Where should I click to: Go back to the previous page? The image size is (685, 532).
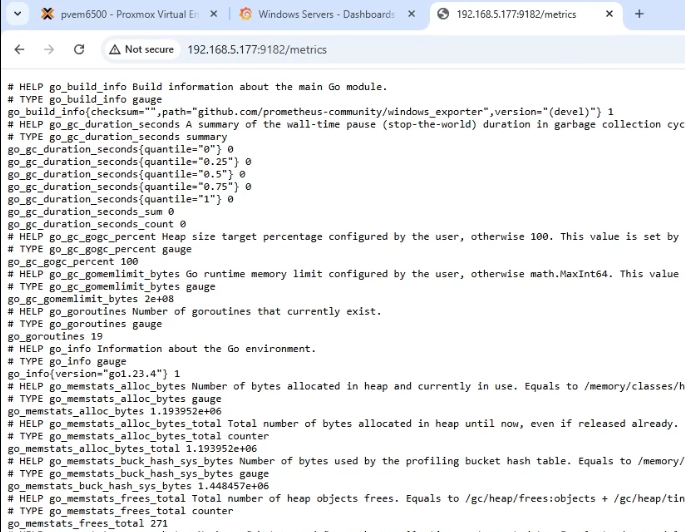tap(17, 49)
